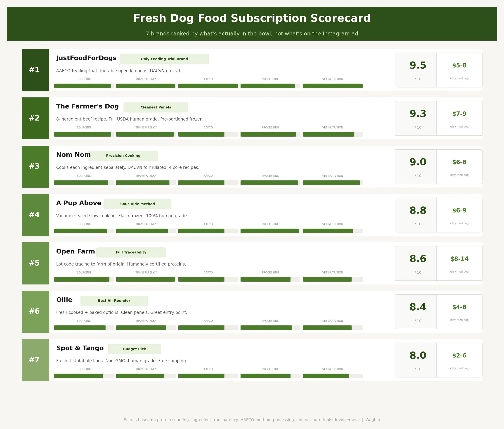The height and width of the screenshot is (429, 504).
Task: Click the #3 rank badge
Action: [35, 167]
